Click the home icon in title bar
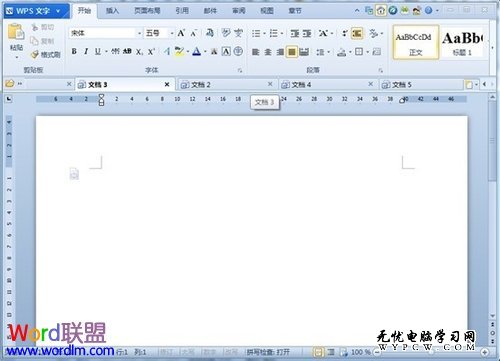The width and height of the screenshot is (500, 361). 381,11
